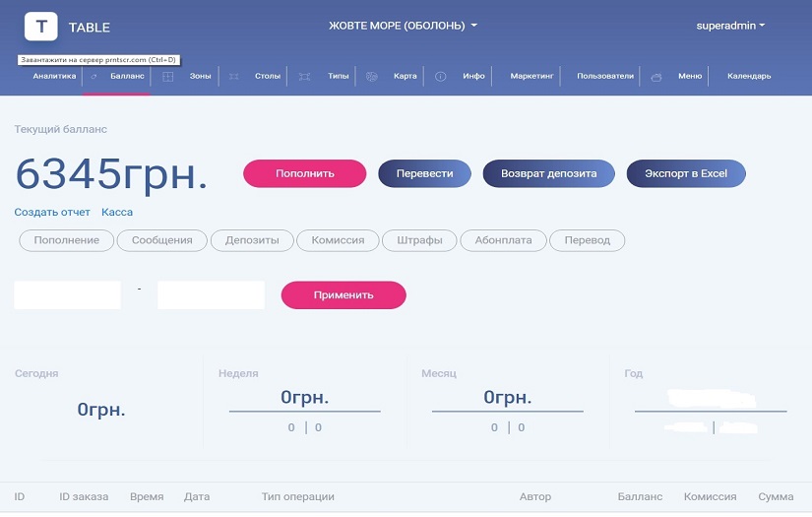Click the Сумма column header

[776, 496]
